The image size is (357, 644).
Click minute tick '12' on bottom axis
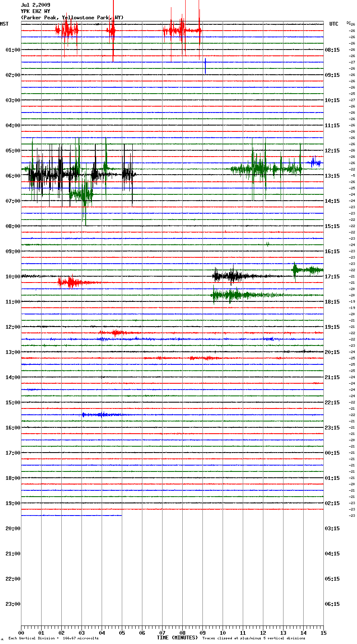pyautogui.click(x=263, y=633)
